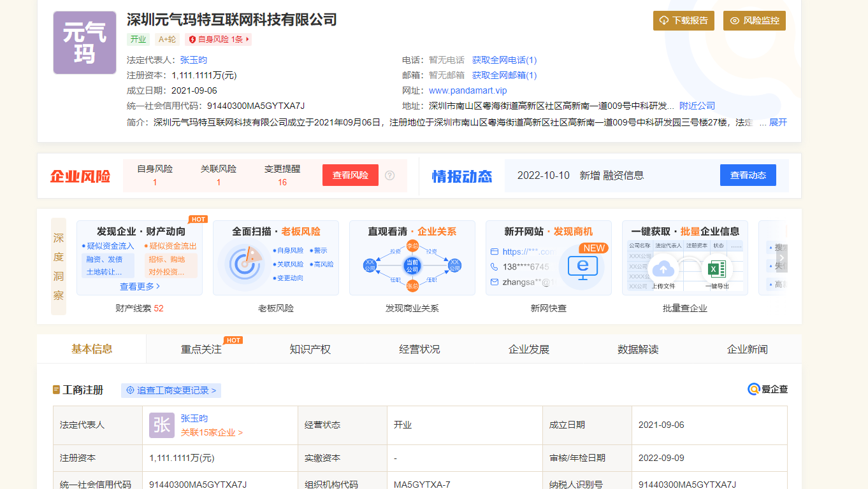
Task: Click the 新开网站 monitor icon
Action: pyautogui.click(x=582, y=267)
